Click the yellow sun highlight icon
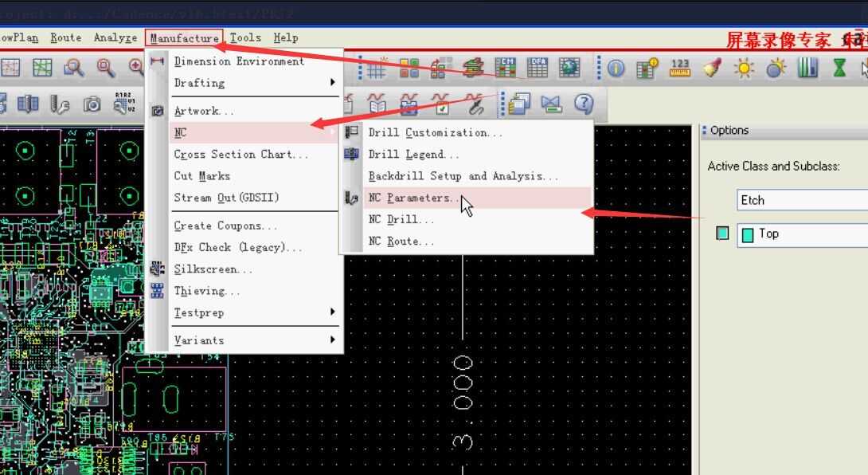Screen dimensions: 868x475 pos(744,69)
